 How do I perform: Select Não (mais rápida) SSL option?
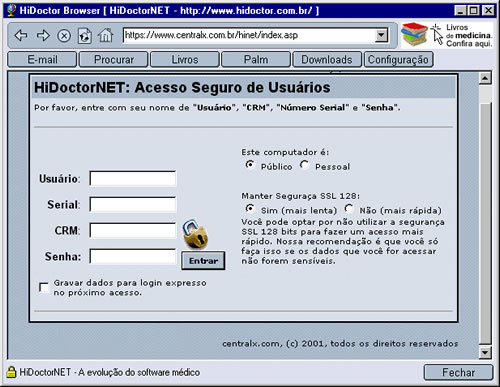point(349,209)
